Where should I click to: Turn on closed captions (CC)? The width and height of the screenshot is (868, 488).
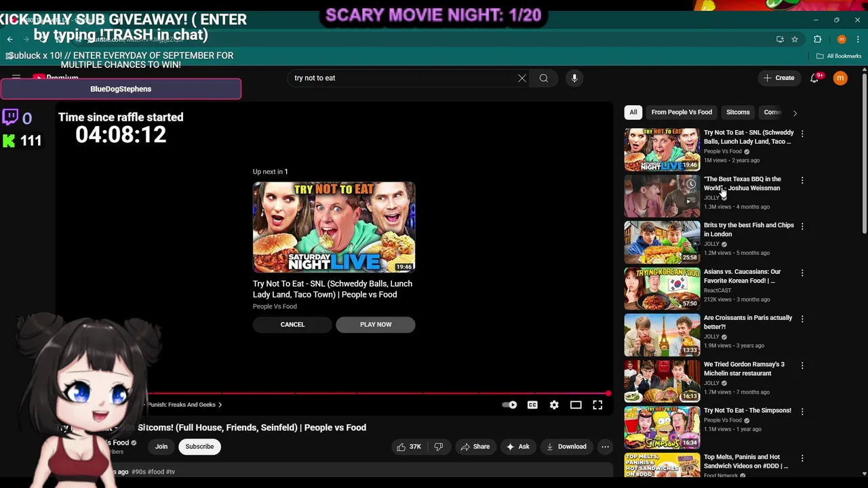[532, 405]
